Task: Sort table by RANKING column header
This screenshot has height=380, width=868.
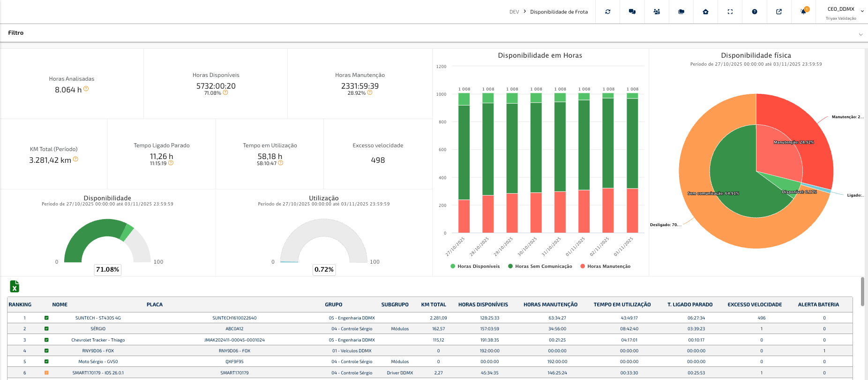Action: pyautogui.click(x=20, y=304)
